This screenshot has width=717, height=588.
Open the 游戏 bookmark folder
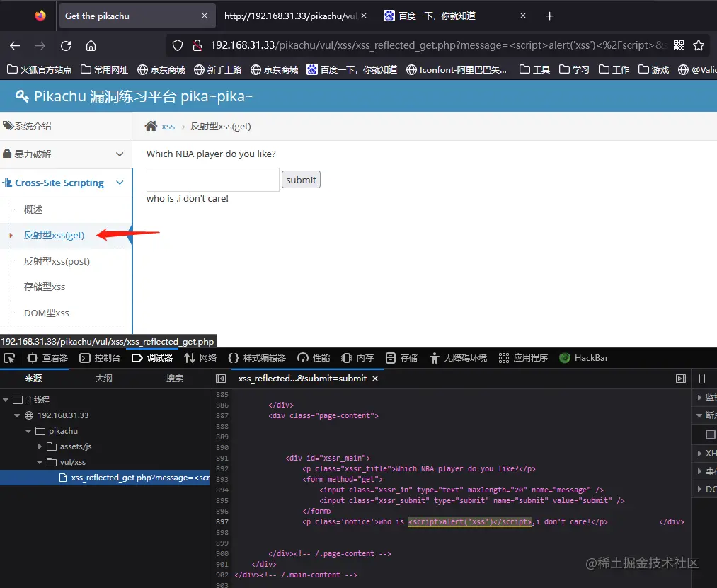point(654,69)
